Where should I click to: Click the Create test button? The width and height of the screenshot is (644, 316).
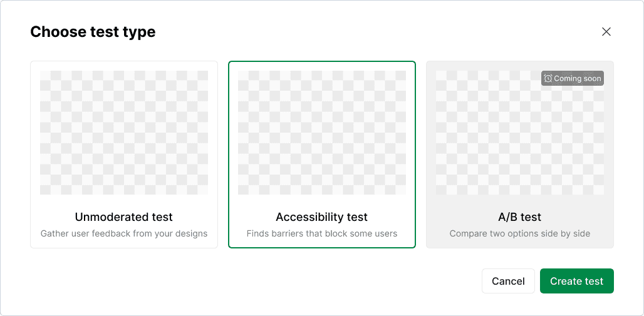tap(576, 281)
